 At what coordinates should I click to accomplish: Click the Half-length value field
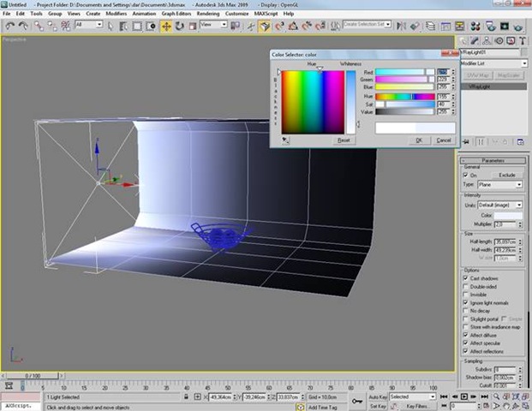505,241
